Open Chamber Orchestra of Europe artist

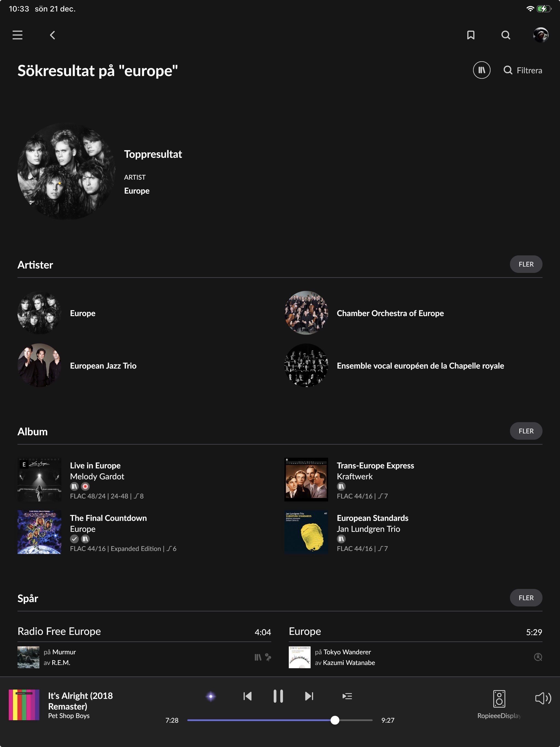390,313
